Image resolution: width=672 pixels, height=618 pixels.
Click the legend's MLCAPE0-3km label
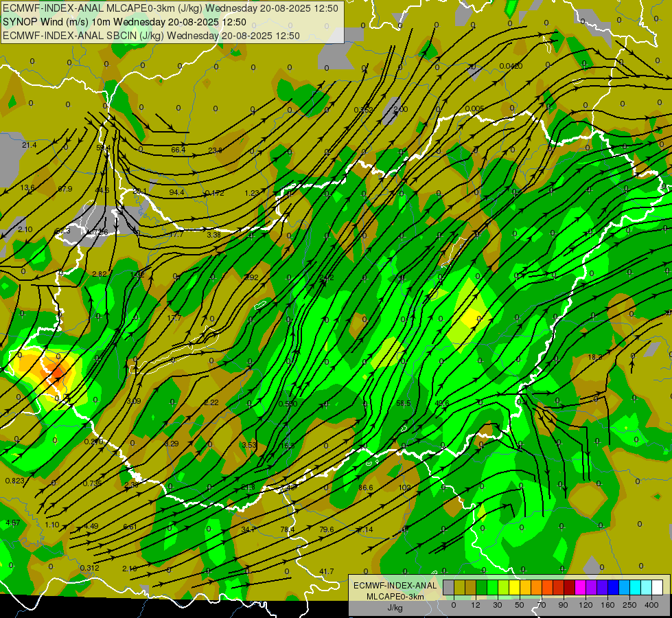click(395, 597)
